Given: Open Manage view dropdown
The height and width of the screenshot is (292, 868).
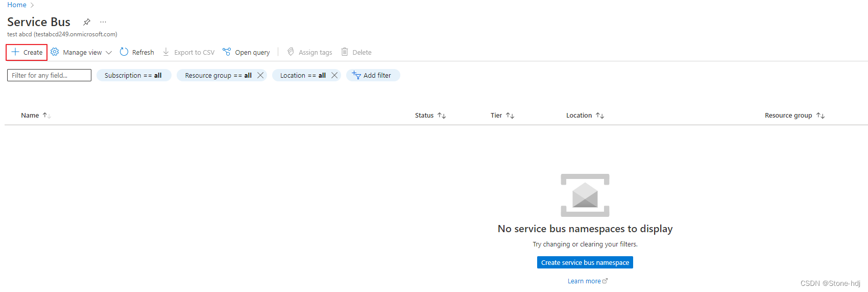Looking at the screenshot, I should [x=81, y=52].
